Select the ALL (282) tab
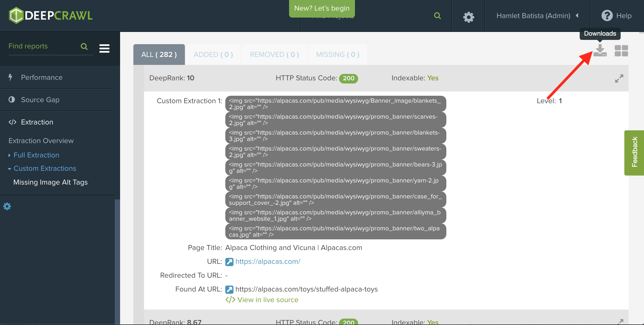The height and width of the screenshot is (325, 644). 159,55
